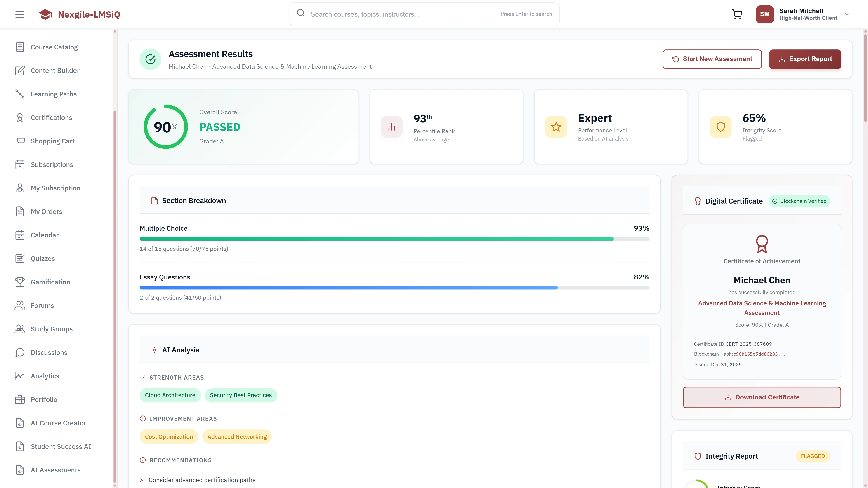This screenshot has height=488, width=868.
Task: Select the AI Course Creator icon
Action: click(x=20, y=423)
